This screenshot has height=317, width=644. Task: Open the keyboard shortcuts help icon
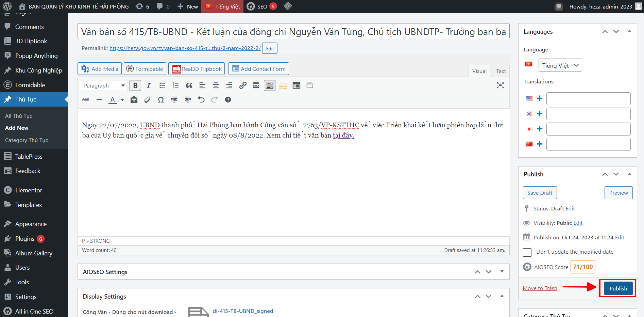click(x=228, y=100)
